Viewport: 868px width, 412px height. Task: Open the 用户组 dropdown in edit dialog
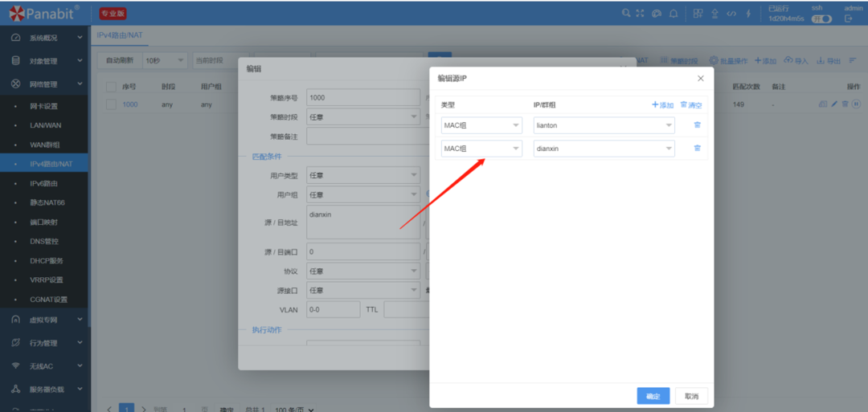coord(363,194)
